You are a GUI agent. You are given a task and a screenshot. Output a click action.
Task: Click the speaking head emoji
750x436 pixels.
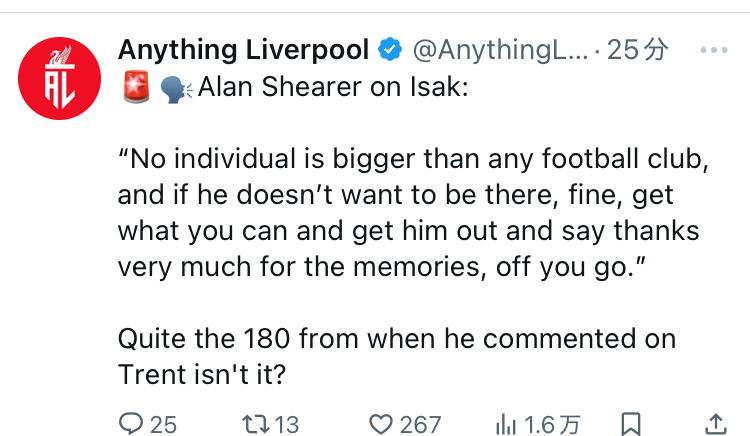click(x=176, y=89)
